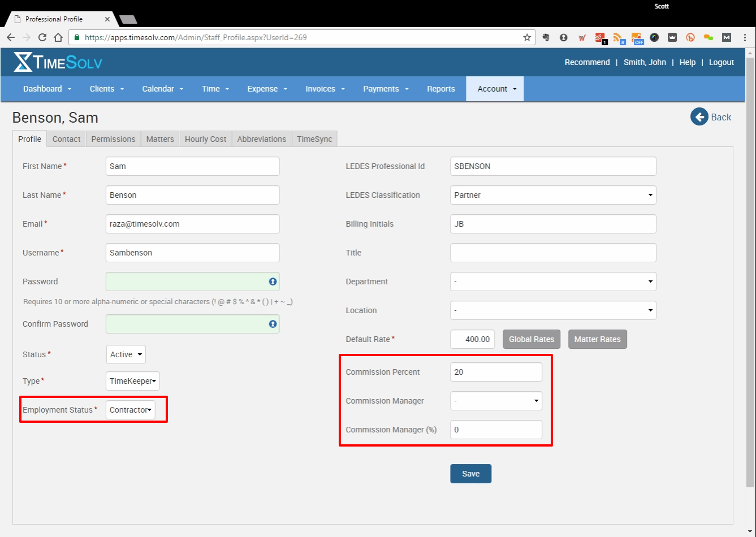Open the orange circled b extension
The width and height of the screenshot is (756, 537).
(690, 38)
